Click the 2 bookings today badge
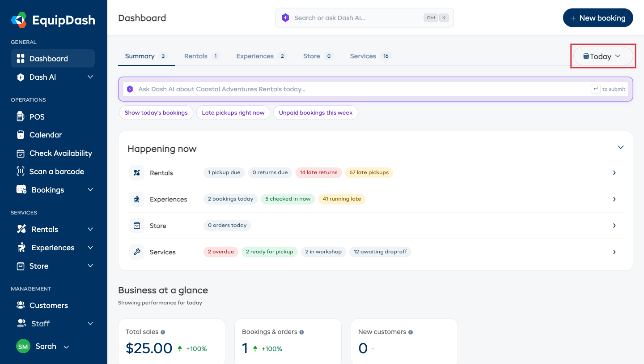Image resolution: width=644 pixels, height=364 pixels. pyautogui.click(x=230, y=199)
